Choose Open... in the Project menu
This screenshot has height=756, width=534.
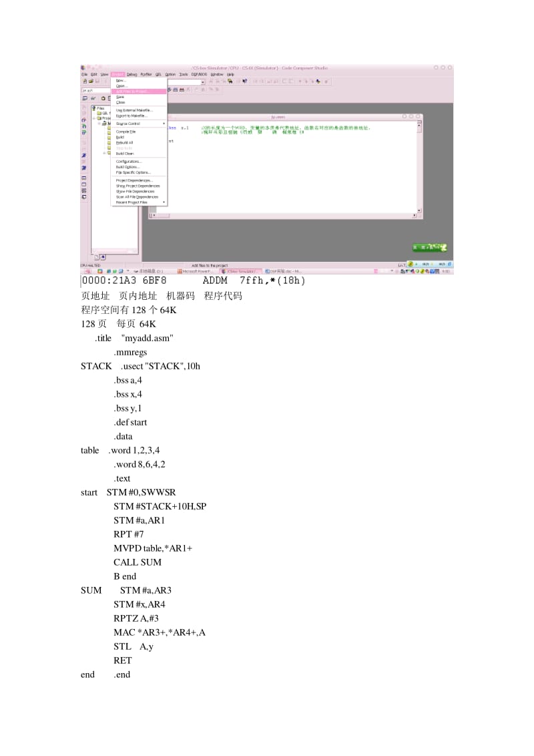tap(139, 86)
